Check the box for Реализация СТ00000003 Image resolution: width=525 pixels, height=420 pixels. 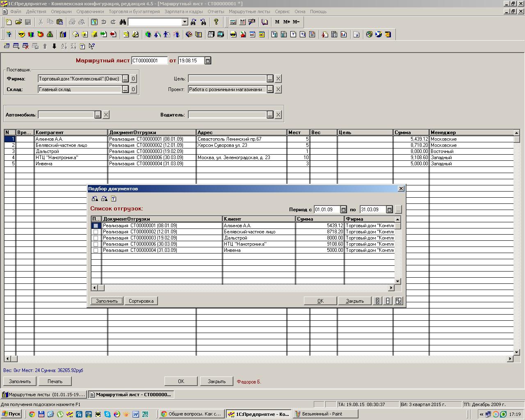coord(96,238)
